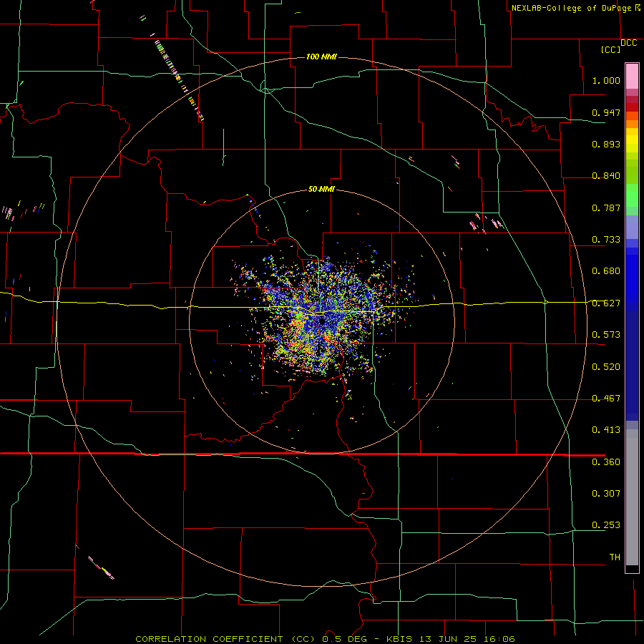Click the [CC] units label
The height and width of the screenshot is (644, 644).
(610, 49)
